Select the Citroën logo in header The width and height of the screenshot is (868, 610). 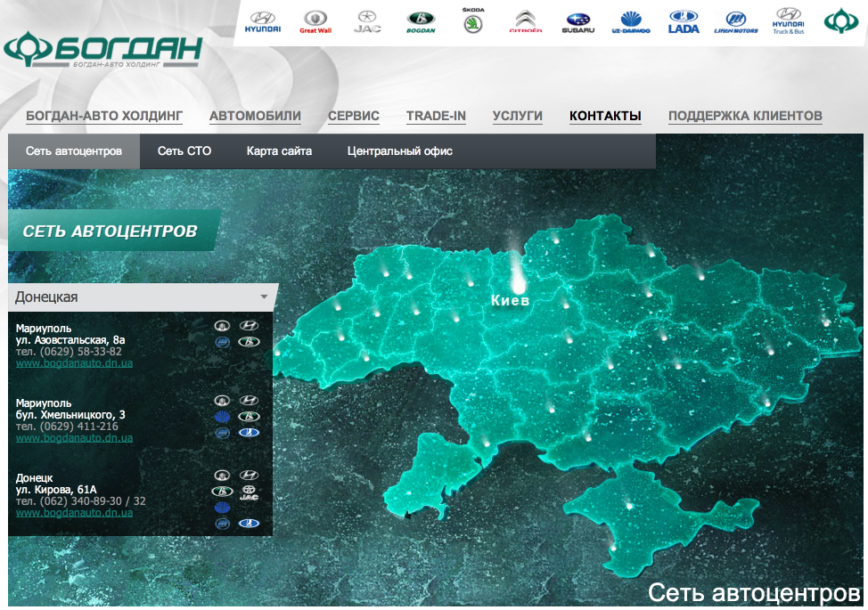525,22
